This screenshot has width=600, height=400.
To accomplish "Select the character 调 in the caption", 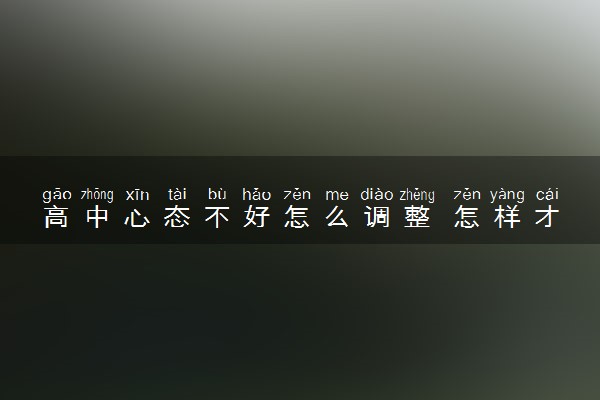I will 377,217.
